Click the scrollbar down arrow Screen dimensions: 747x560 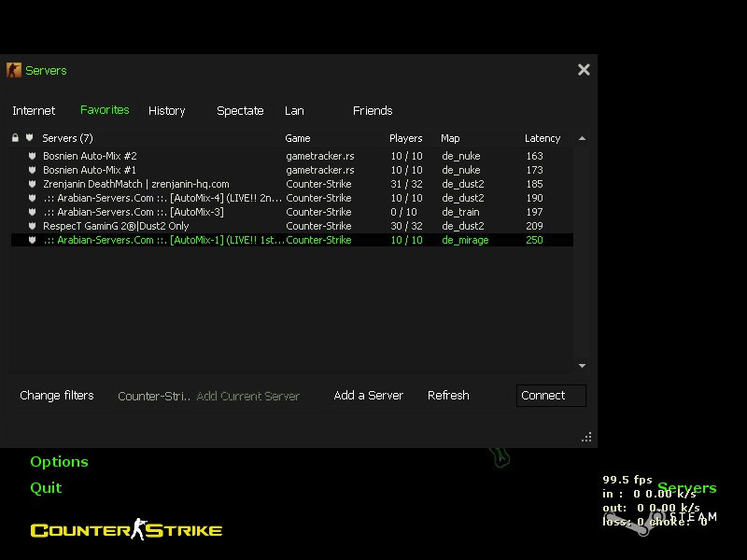582,365
